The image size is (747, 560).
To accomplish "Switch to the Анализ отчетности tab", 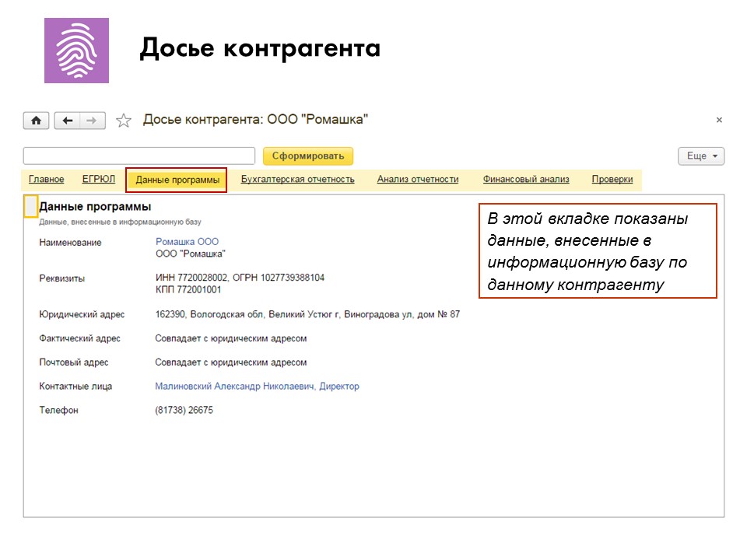I will pos(418,179).
